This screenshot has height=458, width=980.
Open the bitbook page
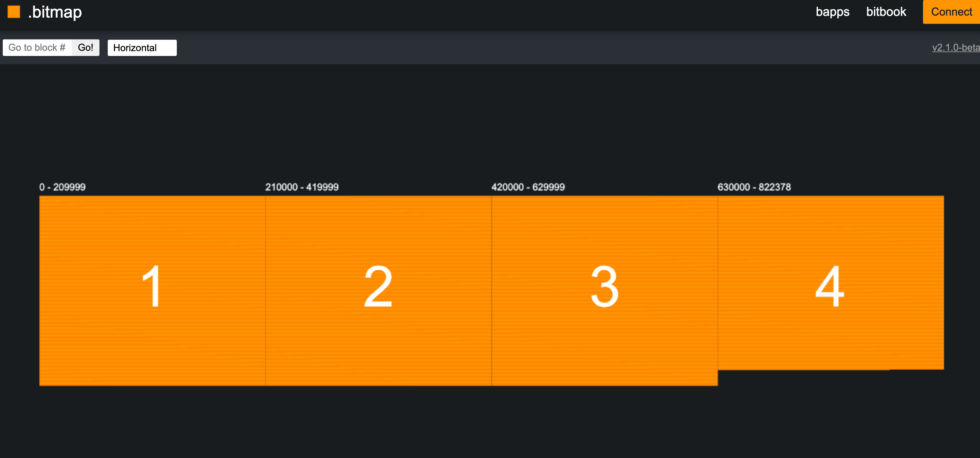(x=886, y=12)
